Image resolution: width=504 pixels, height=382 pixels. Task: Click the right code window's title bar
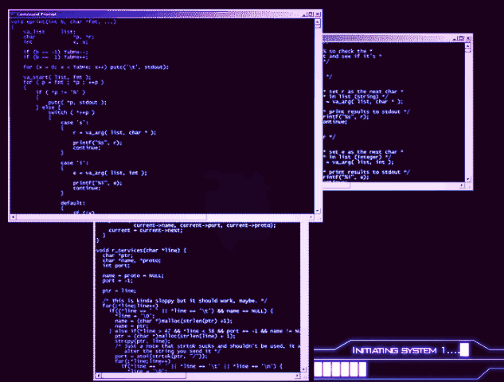pyautogui.click(x=387, y=39)
